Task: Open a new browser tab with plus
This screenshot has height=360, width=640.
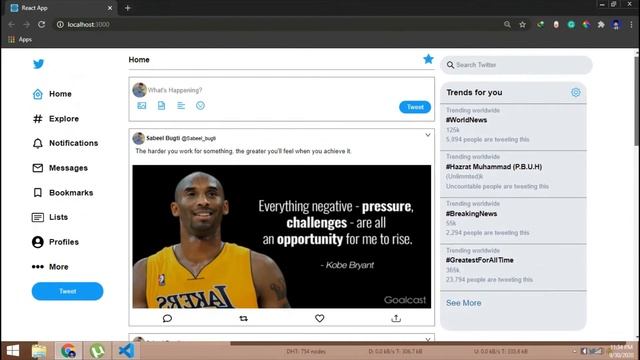Action: pos(127,8)
